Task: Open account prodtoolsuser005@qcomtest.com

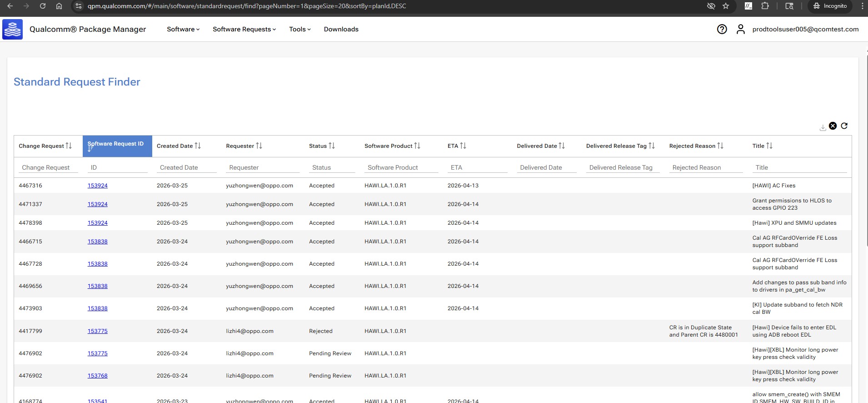Action: tap(805, 29)
